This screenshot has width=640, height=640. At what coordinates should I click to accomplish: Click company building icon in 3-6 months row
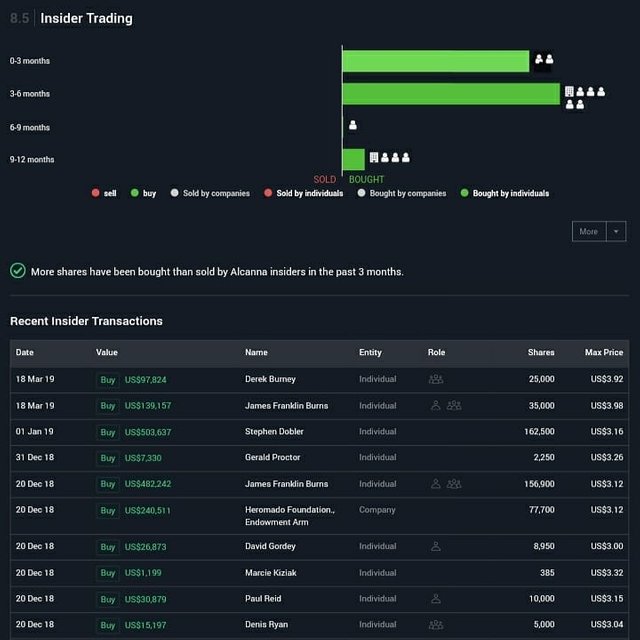(569, 91)
